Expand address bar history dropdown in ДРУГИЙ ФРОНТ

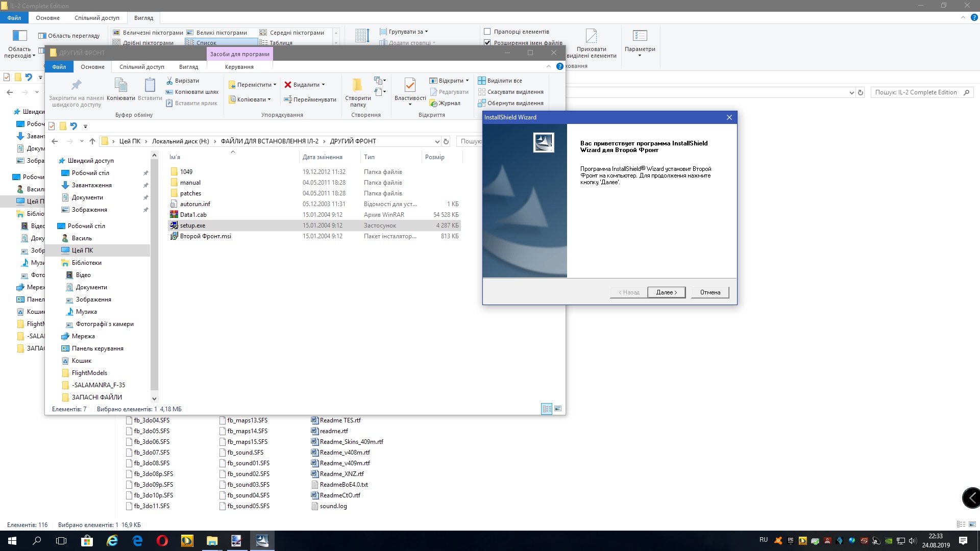437,141
